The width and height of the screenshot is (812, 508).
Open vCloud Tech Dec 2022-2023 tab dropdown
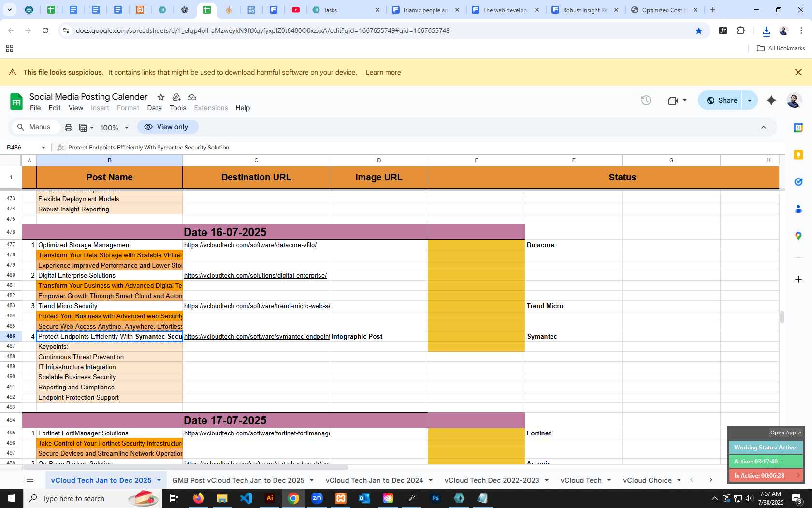click(x=547, y=480)
